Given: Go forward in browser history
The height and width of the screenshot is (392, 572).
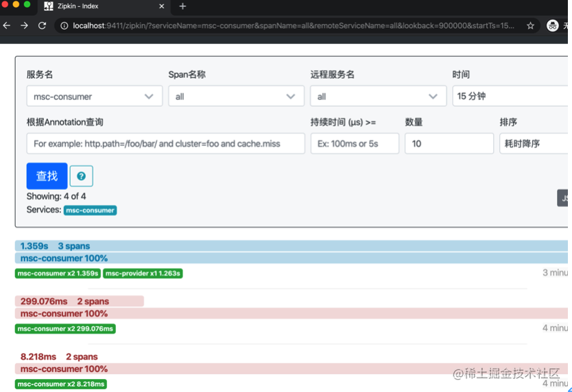Looking at the screenshot, I should pyautogui.click(x=24, y=25).
